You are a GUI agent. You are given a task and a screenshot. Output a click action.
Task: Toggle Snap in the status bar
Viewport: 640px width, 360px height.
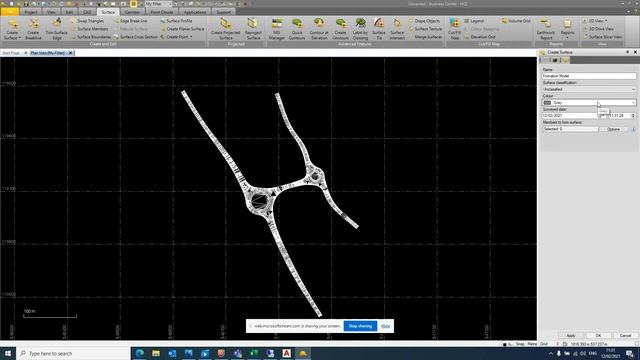click(x=520, y=344)
